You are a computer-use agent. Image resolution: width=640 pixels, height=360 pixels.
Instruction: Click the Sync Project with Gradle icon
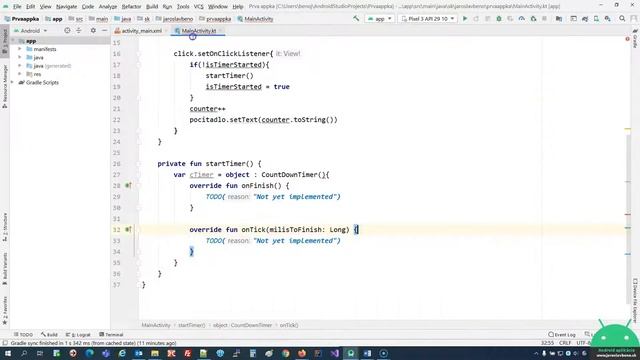tap(585, 19)
